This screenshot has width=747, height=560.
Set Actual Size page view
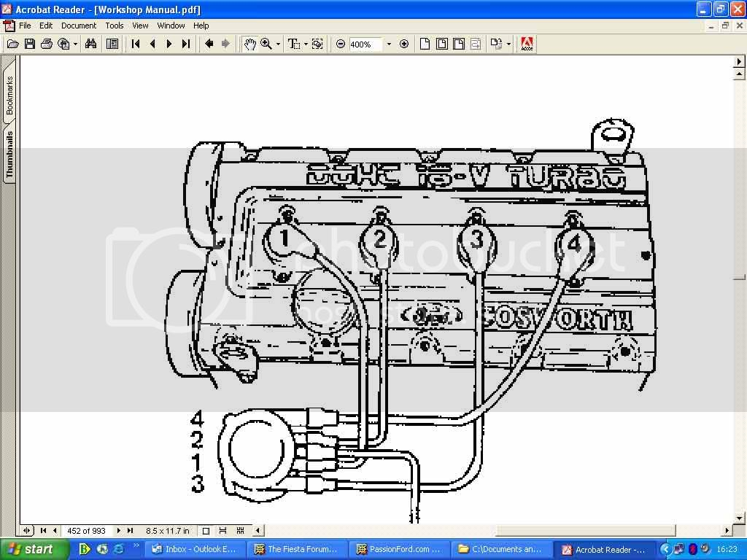tap(425, 44)
